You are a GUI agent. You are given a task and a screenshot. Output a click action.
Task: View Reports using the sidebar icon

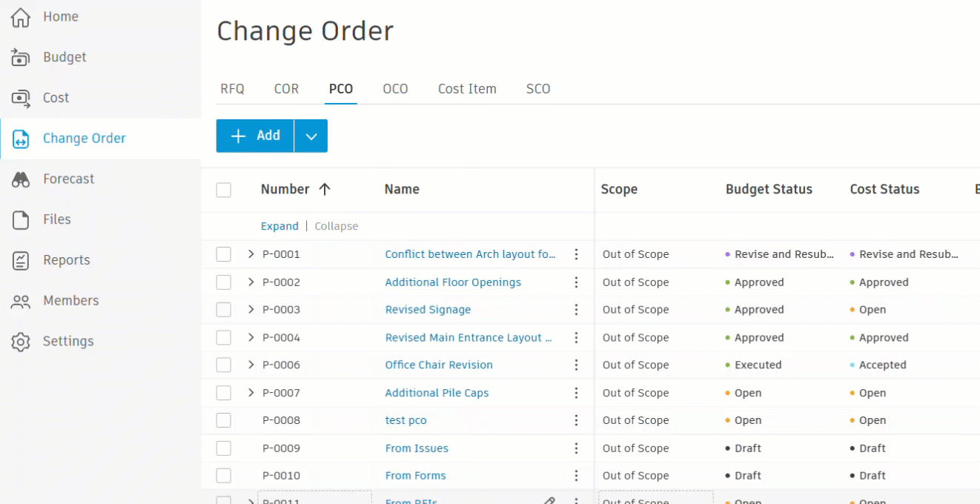[66, 260]
